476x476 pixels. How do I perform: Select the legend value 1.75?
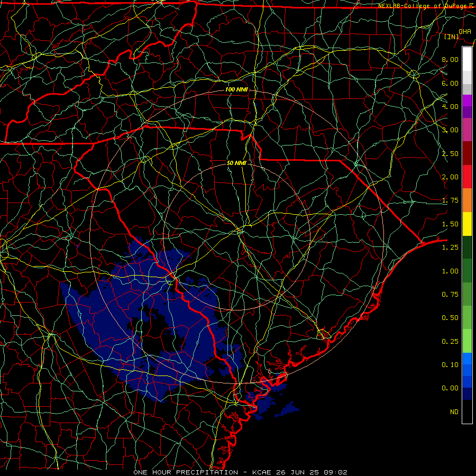(450, 200)
